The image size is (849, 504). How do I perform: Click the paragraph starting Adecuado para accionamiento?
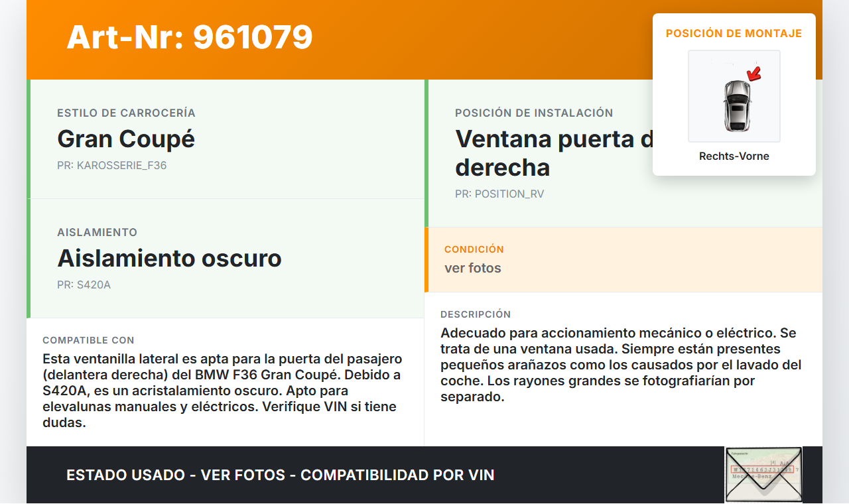(621, 365)
